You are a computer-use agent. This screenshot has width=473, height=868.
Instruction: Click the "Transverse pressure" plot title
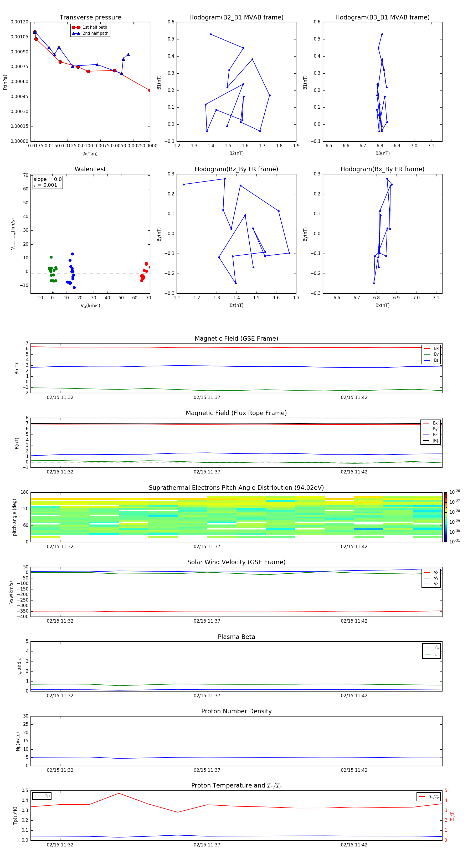click(90, 18)
